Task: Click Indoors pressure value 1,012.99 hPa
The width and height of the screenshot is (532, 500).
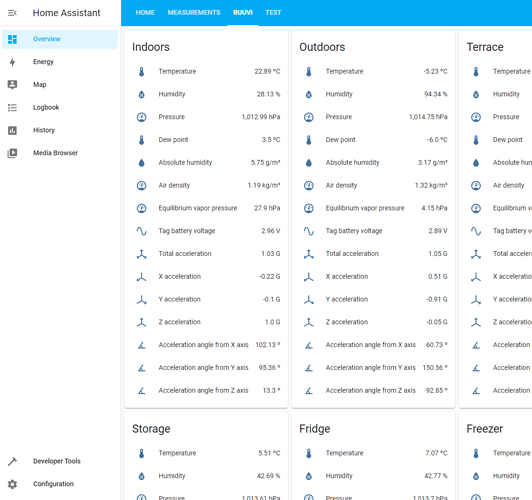Action: 261,117
